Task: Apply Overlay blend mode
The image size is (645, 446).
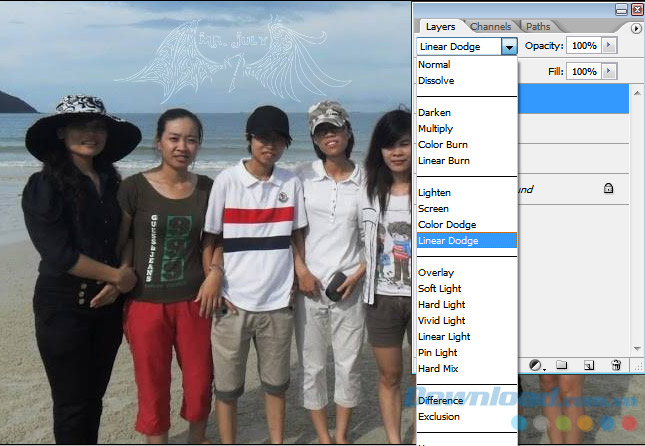Action: click(x=436, y=273)
